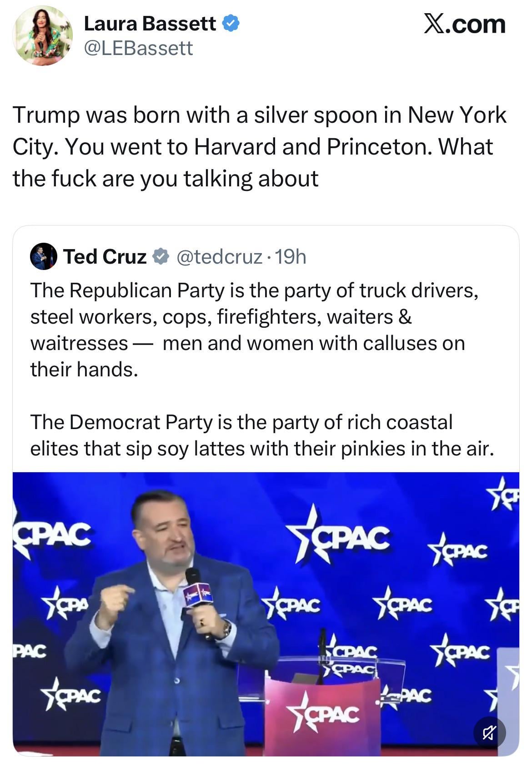Image resolution: width=532 pixels, height=775 pixels.
Task: Select the Laura Bassett display name
Action: click(x=150, y=24)
